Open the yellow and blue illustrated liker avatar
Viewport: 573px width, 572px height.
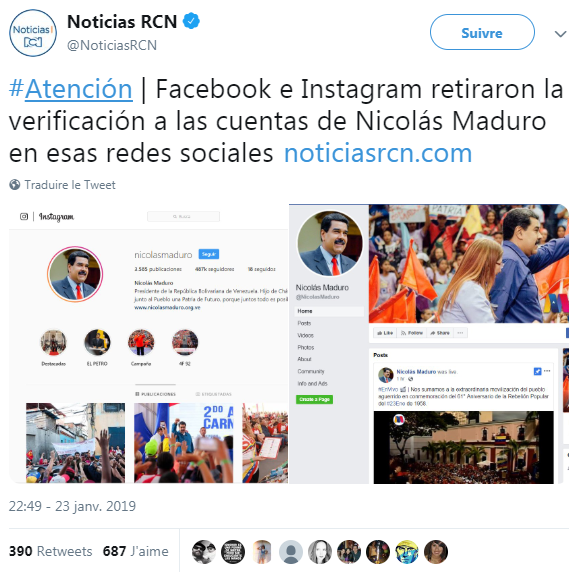(x=407, y=552)
